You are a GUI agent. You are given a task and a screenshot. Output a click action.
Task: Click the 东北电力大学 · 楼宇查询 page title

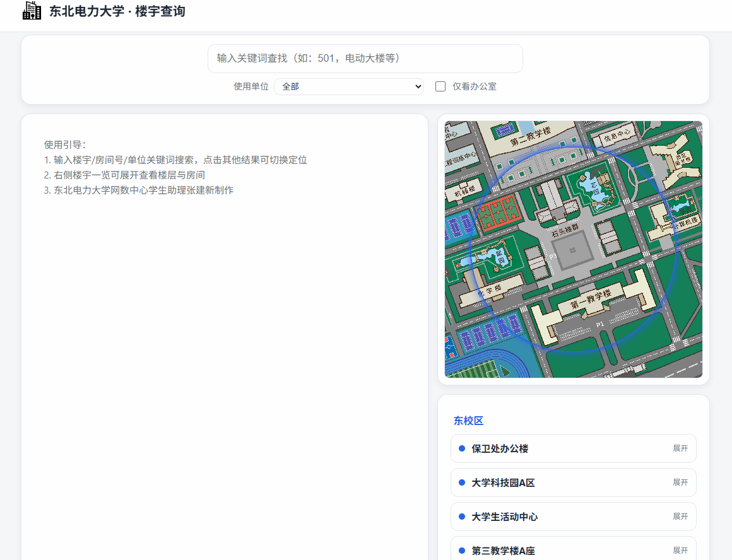[x=117, y=11]
